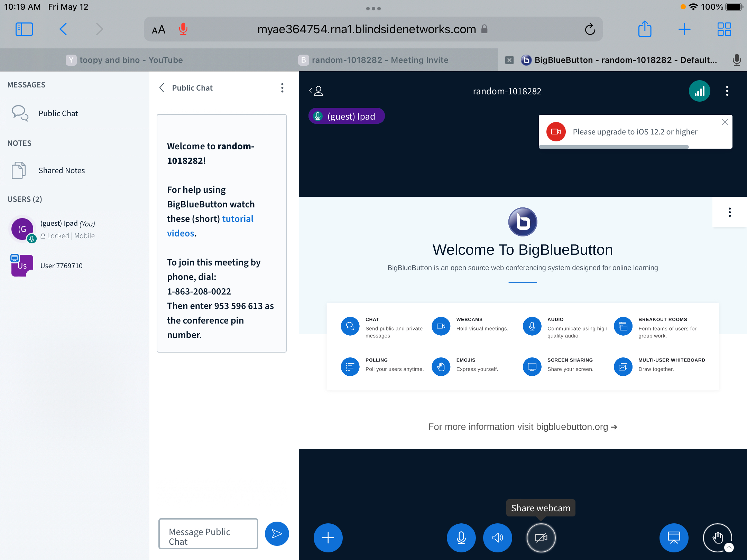Switch to the toopy and bino YouTube tab
This screenshot has height=560, width=747.
131,60
